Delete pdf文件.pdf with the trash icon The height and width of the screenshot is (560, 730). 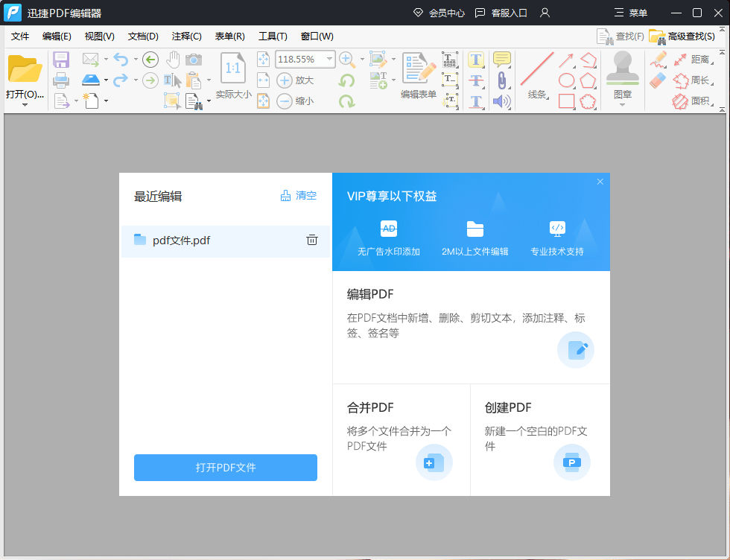312,241
